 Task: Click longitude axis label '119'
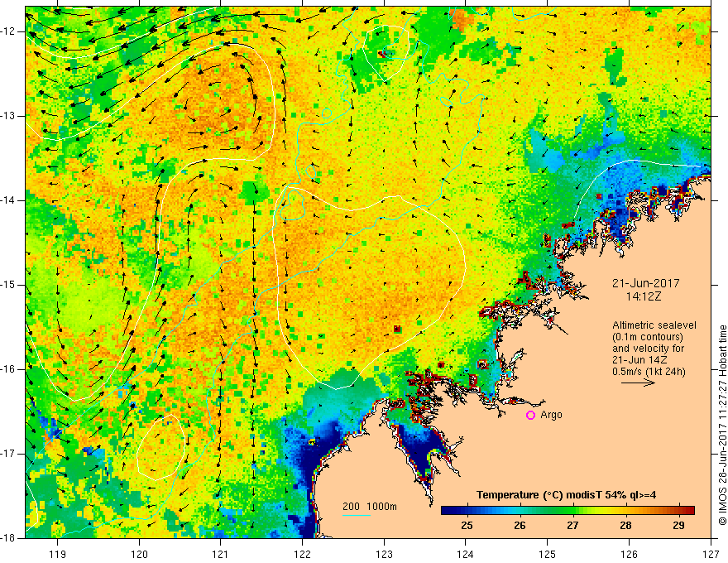pyautogui.click(x=58, y=554)
